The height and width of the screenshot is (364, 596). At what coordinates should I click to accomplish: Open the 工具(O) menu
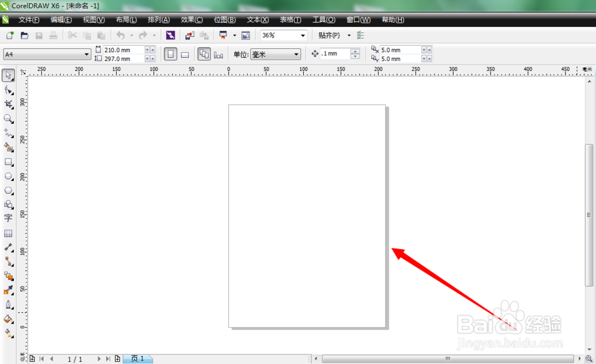pyautogui.click(x=324, y=20)
